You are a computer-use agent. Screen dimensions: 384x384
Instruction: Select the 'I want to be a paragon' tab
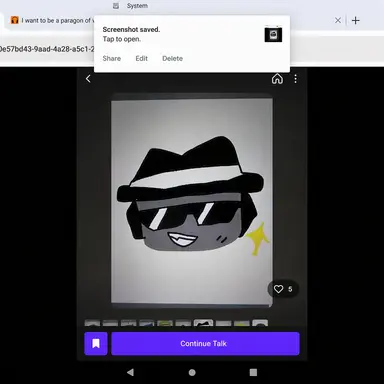52,20
